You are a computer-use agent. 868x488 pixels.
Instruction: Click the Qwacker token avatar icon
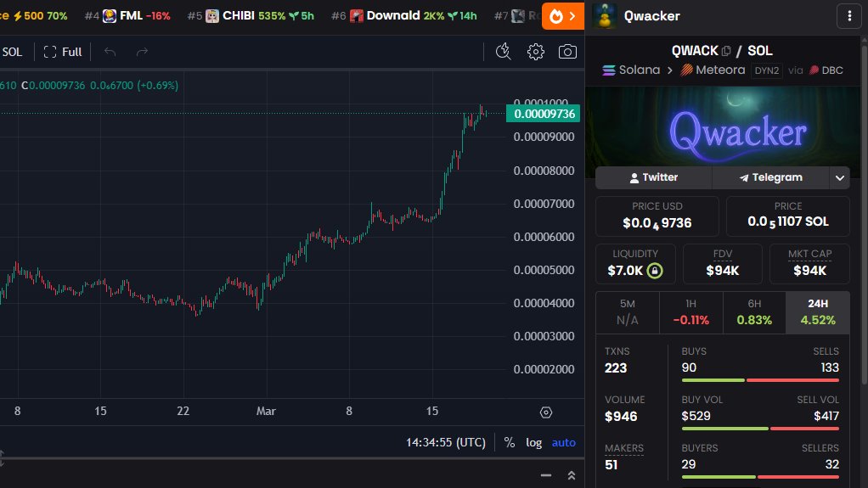pos(605,15)
